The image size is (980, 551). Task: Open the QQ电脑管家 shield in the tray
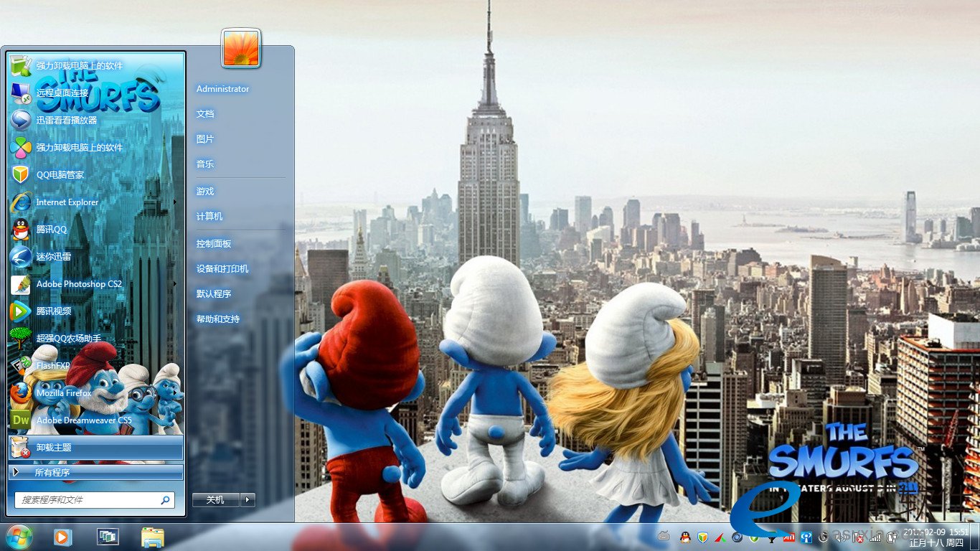pyautogui.click(x=702, y=537)
